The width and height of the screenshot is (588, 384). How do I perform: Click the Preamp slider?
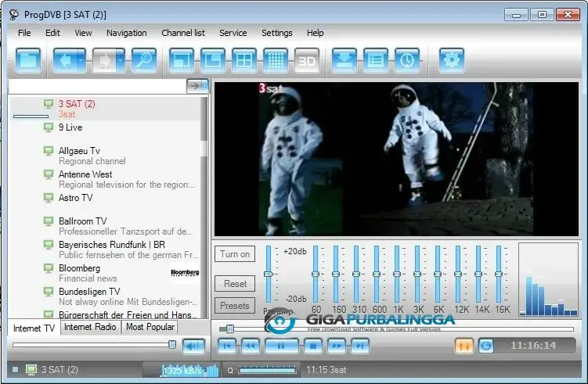click(x=268, y=275)
